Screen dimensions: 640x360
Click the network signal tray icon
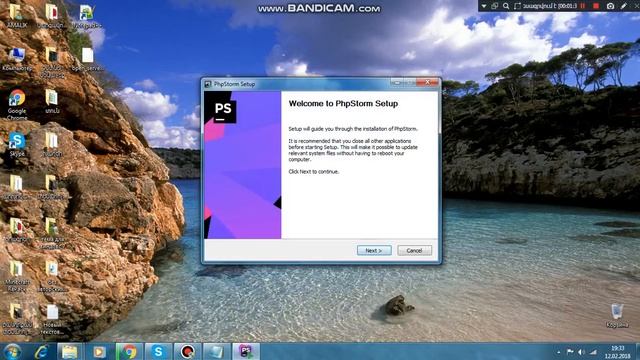593,352
